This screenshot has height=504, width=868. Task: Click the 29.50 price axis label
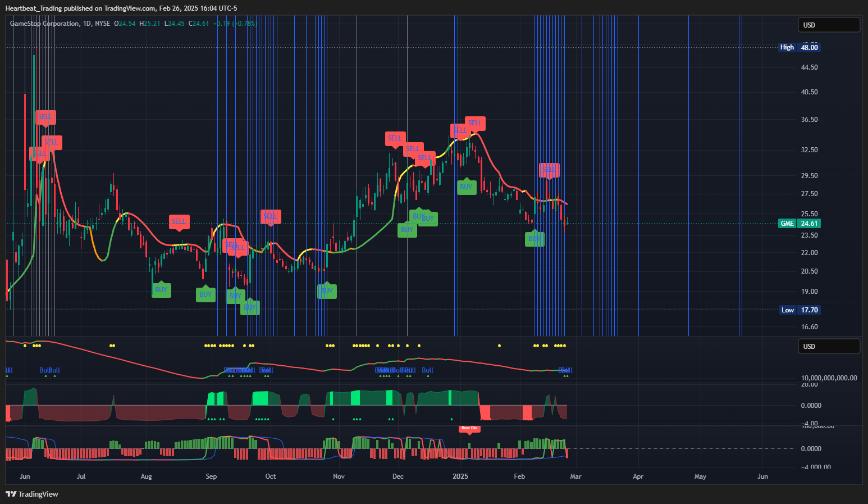point(809,176)
